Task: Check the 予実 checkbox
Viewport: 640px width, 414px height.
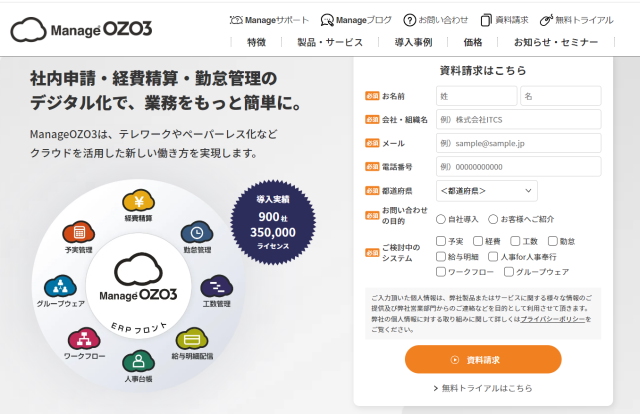Action: [441, 241]
